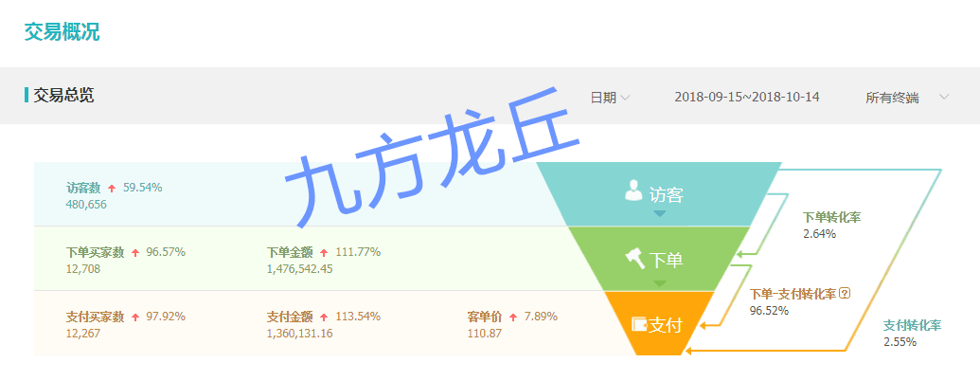Click the 交易概况 page title
The width and height of the screenshot is (980, 381).
[x=62, y=31]
